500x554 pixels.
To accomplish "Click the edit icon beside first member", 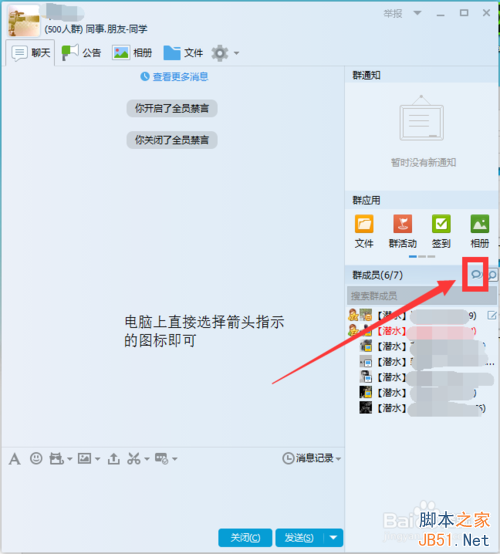I will point(492,315).
